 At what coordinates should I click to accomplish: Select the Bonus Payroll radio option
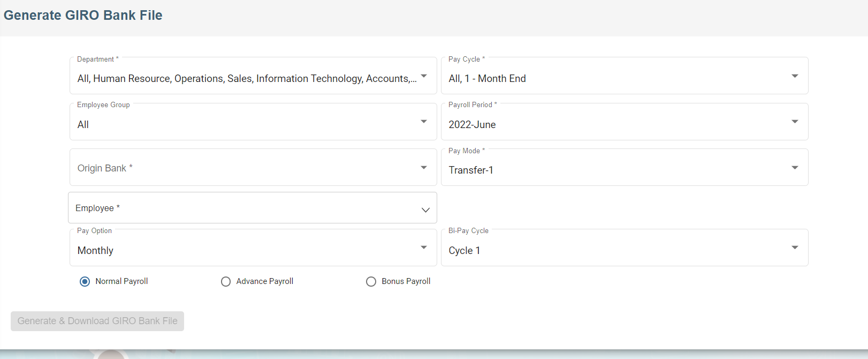(x=371, y=282)
